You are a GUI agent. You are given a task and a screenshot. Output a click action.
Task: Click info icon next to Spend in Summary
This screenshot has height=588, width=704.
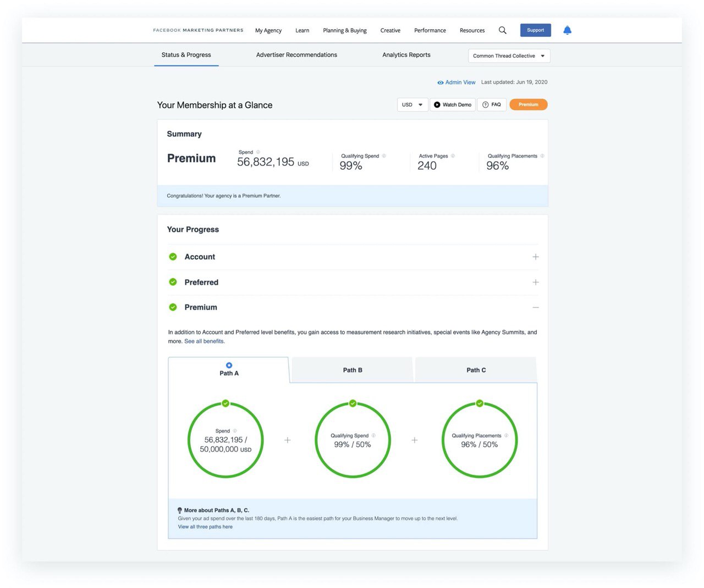coord(258,152)
